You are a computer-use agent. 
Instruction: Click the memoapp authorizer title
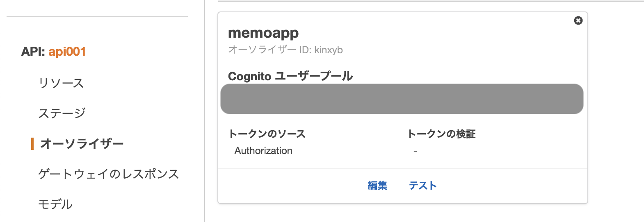(x=263, y=33)
